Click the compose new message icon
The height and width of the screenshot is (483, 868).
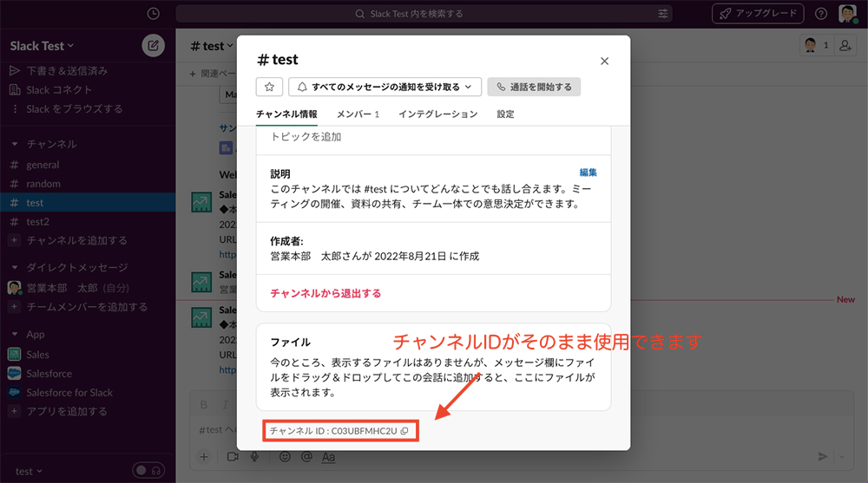click(153, 46)
